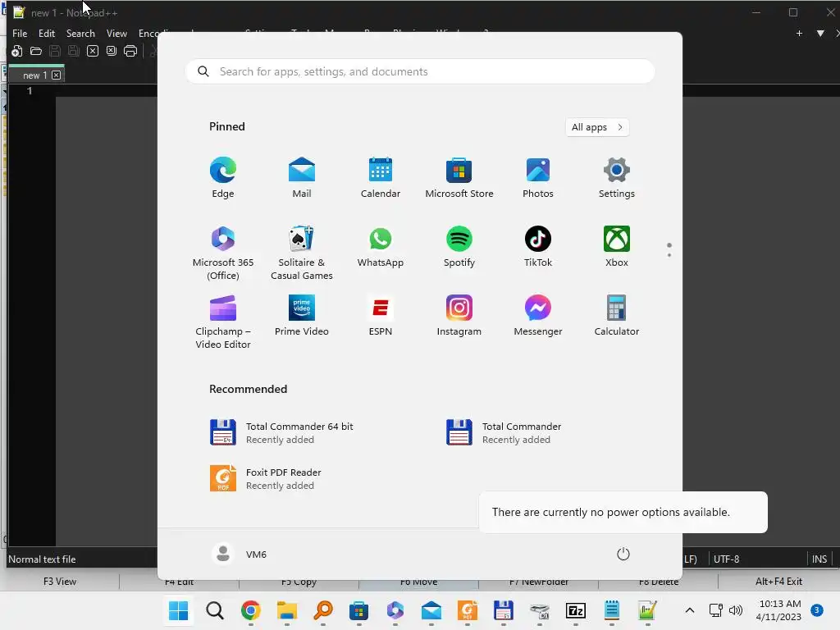Click the Windows Start button on taskbar
This screenshot has height=630, width=840.
[178, 610]
